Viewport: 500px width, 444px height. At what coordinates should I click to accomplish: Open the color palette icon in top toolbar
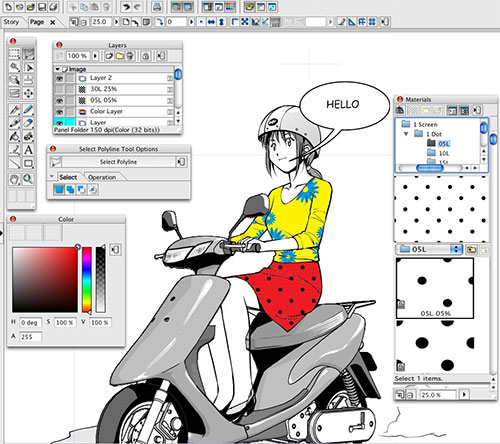tap(229, 7)
